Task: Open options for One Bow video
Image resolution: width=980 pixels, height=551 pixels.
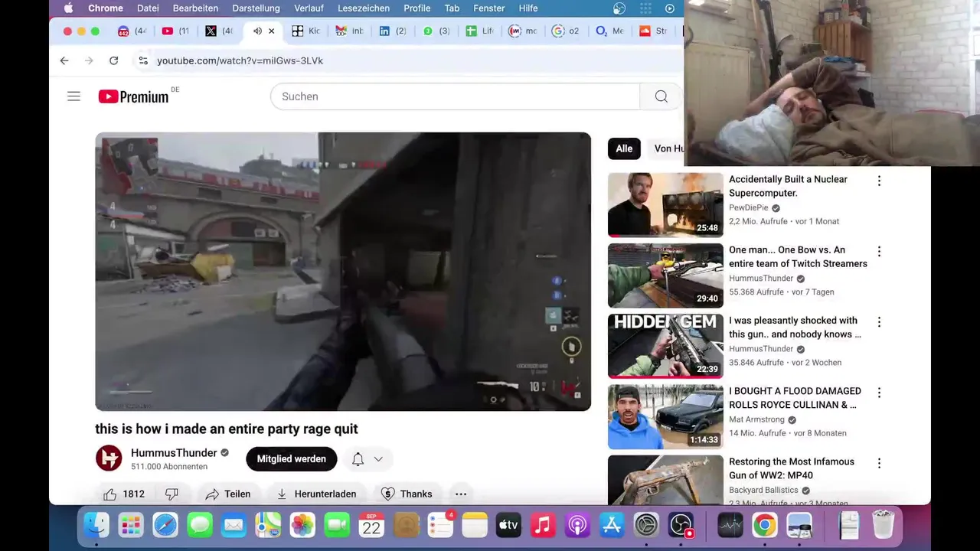Action: [879, 251]
